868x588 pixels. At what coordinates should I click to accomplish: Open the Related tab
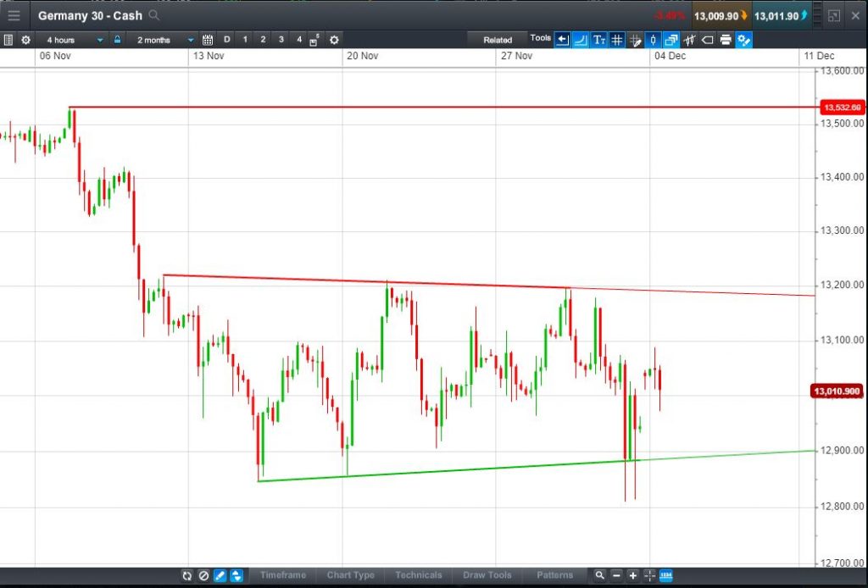tap(497, 40)
